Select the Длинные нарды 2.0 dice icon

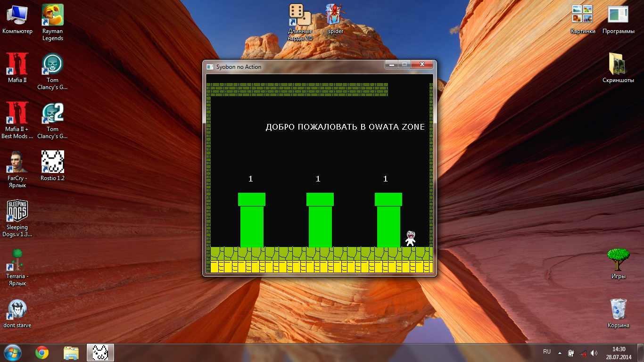point(300,15)
